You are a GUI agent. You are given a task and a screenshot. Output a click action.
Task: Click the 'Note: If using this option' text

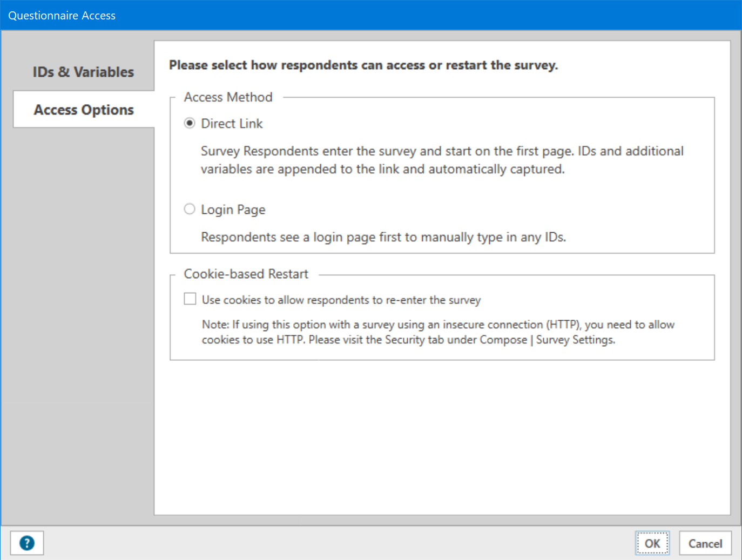click(438, 332)
